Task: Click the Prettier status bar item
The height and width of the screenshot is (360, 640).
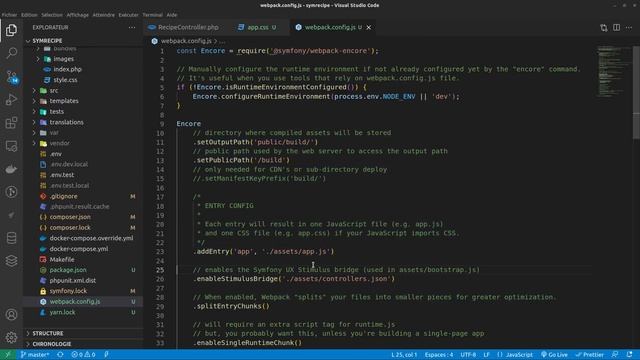Action: coord(589,355)
